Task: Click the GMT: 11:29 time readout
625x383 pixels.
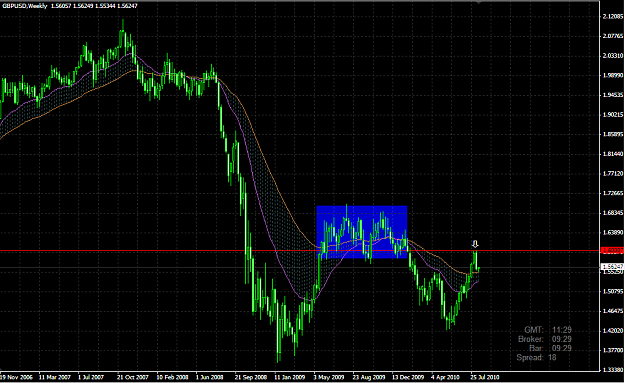Action: (x=548, y=330)
